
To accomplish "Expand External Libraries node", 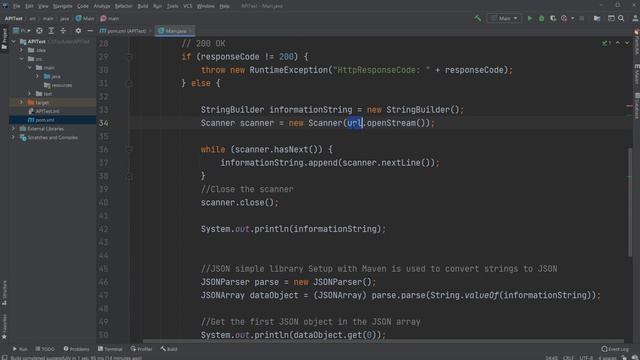I will coord(13,129).
